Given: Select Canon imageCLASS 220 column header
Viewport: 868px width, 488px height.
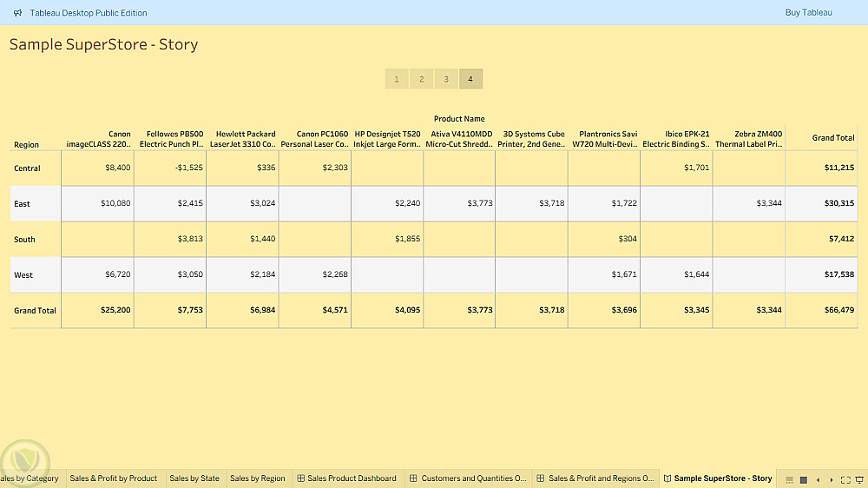Looking at the screenshot, I should coord(99,138).
